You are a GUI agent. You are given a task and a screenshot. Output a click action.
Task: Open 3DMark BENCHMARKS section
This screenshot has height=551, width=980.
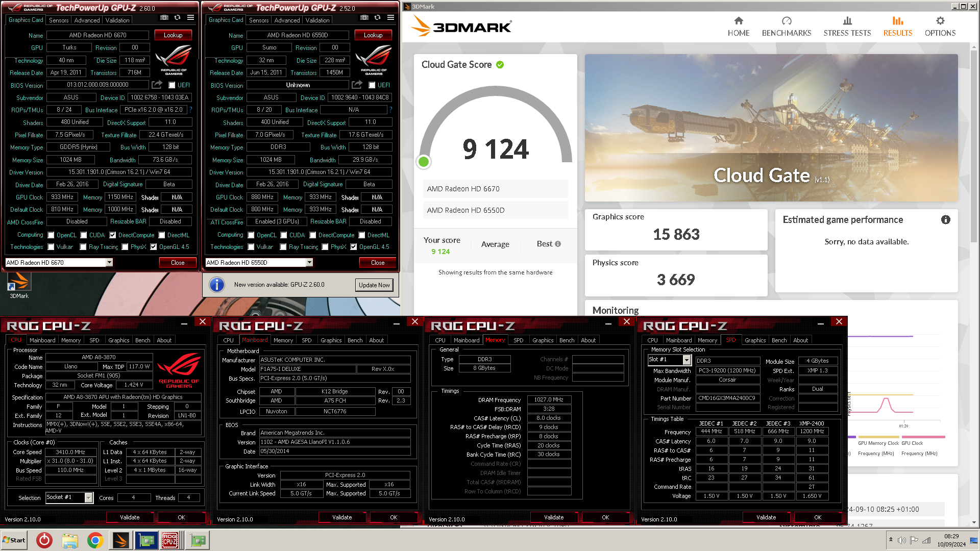coord(787,27)
